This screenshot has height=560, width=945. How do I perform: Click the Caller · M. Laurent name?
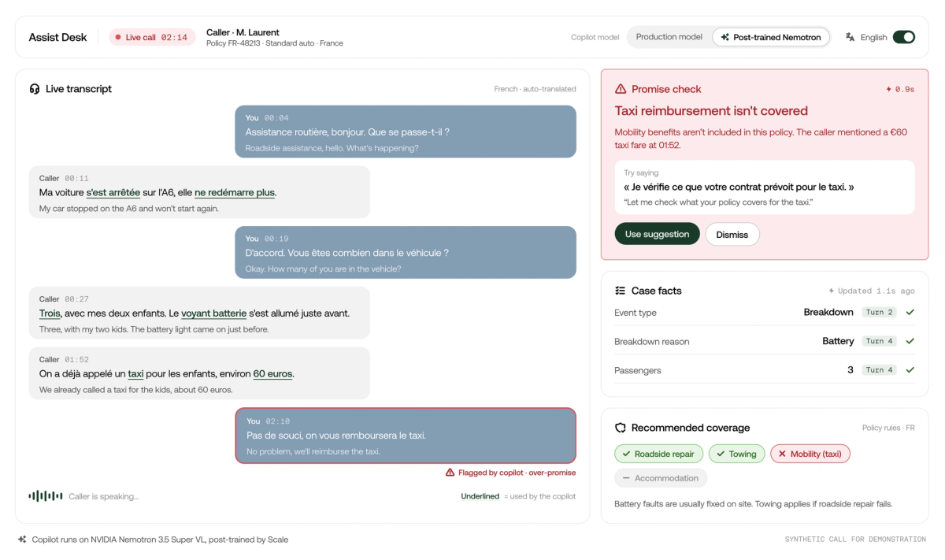(x=243, y=32)
